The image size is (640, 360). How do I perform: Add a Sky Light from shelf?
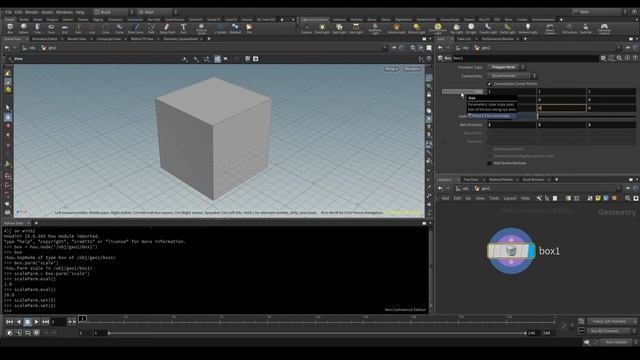tap(456, 29)
